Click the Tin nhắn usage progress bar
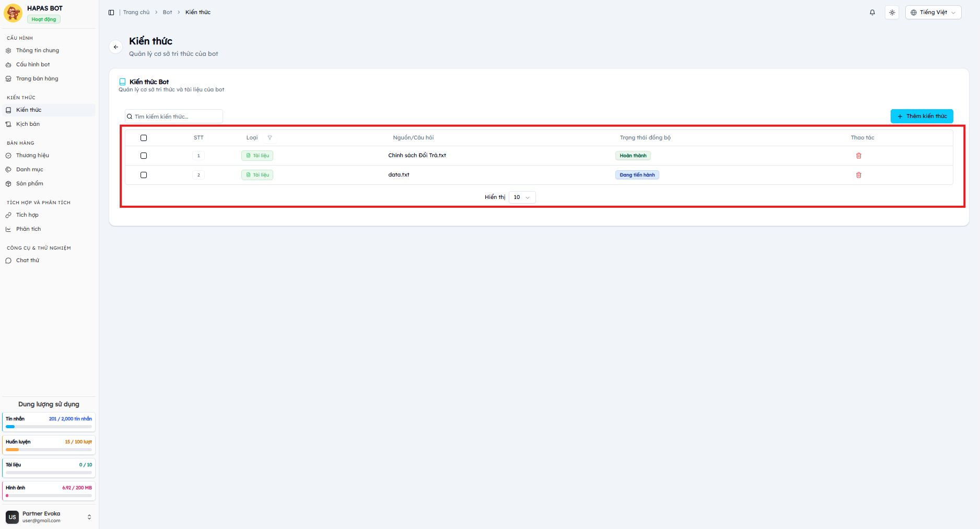The image size is (980, 529). coord(49,427)
